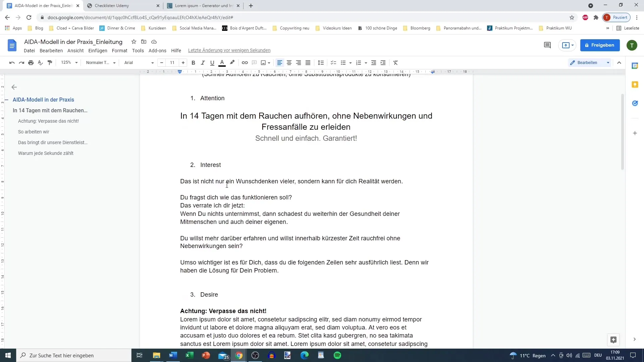This screenshot has height=362, width=644.
Task: Open the Datei menu
Action: 29,50
